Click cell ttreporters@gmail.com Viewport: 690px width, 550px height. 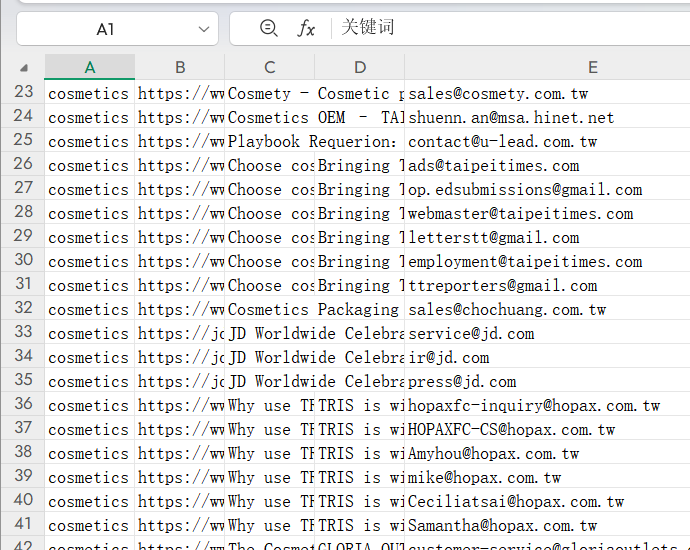tap(547, 285)
